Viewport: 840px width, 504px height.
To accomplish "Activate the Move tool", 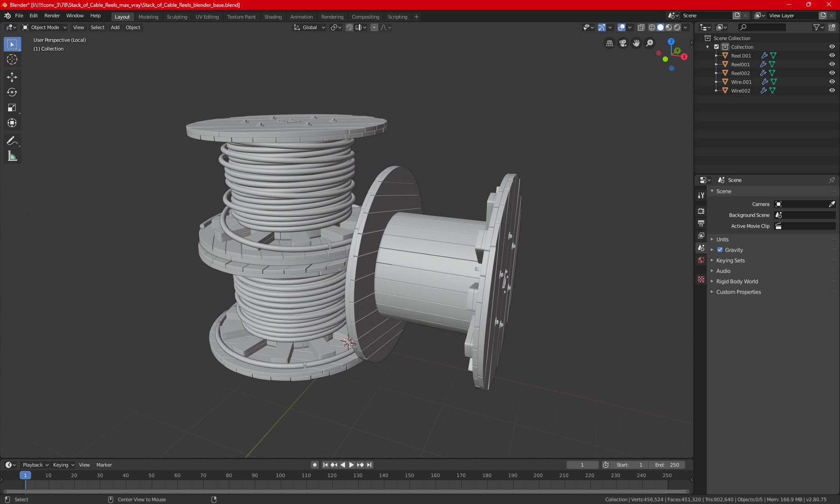I will [x=12, y=77].
